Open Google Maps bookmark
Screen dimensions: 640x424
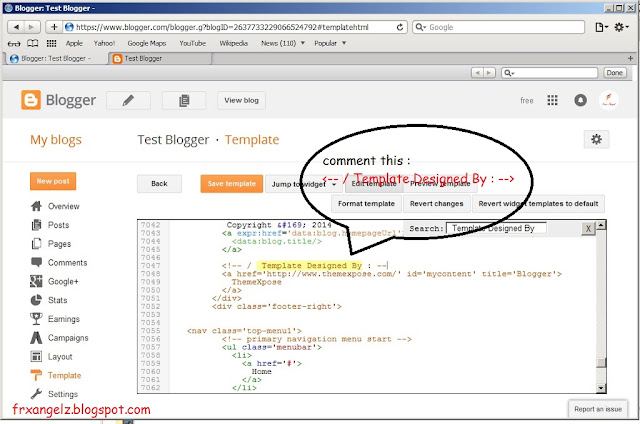click(x=147, y=43)
